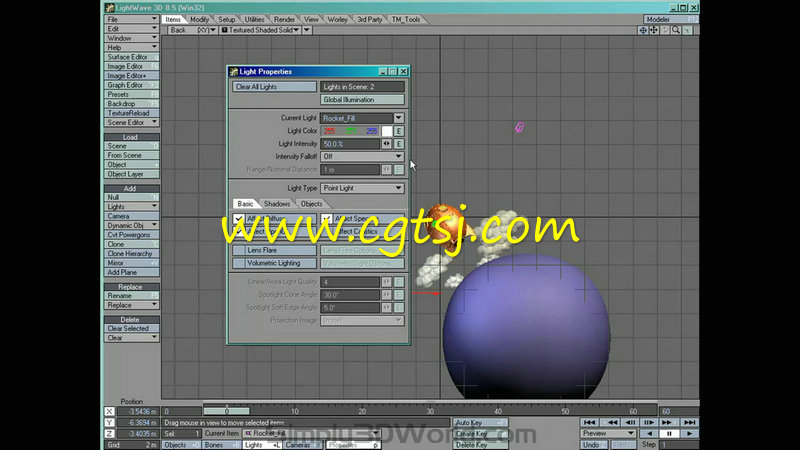Image resolution: width=800 pixels, height=450 pixels.
Task: Play the animation in reverse
Action: click(649, 434)
